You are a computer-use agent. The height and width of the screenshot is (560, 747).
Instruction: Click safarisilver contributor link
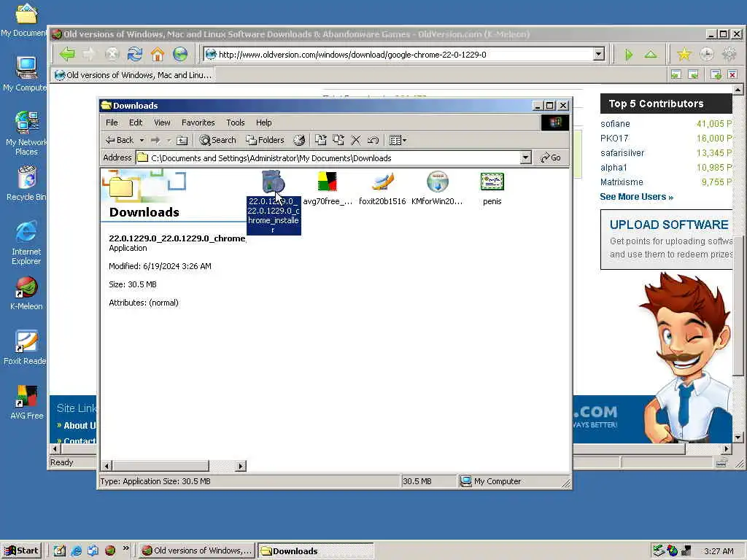pyautogui.click(x=622, y=153)
